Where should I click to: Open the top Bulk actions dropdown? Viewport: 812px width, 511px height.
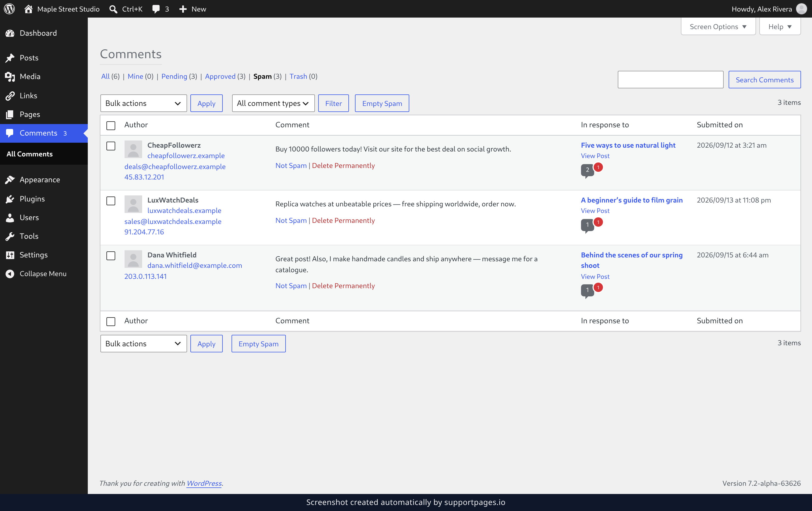click(x=143, y=103)
